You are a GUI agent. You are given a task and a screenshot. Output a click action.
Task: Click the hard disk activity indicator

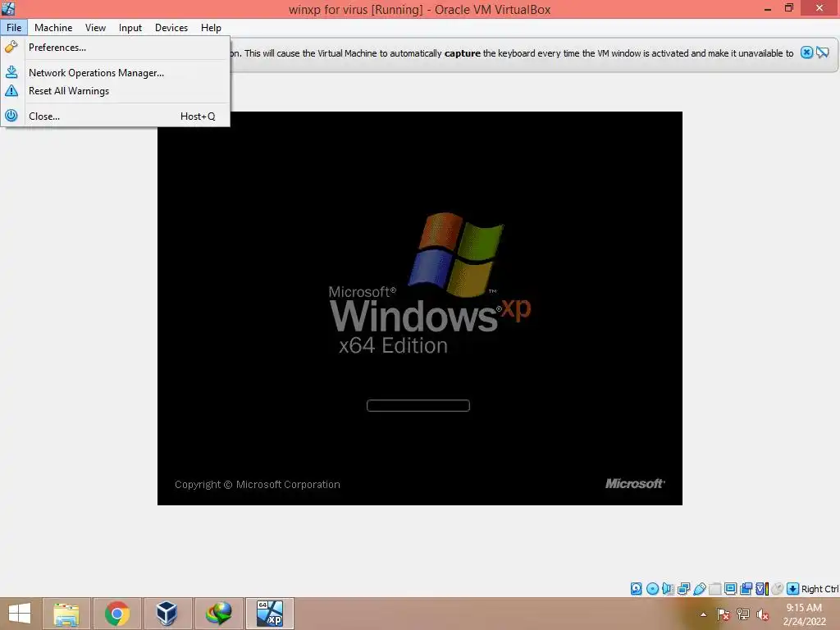(636, 589)
